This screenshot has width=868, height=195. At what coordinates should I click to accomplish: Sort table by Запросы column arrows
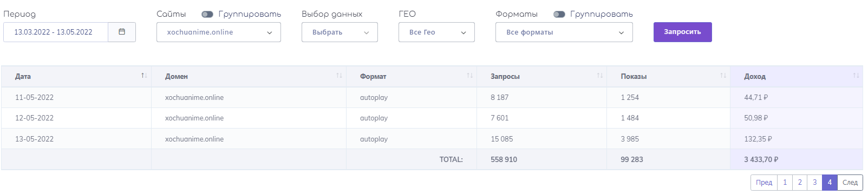point(599,76)
